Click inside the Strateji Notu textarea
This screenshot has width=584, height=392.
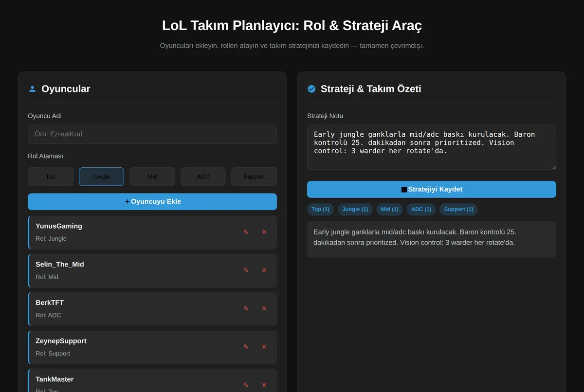[431, 147]
